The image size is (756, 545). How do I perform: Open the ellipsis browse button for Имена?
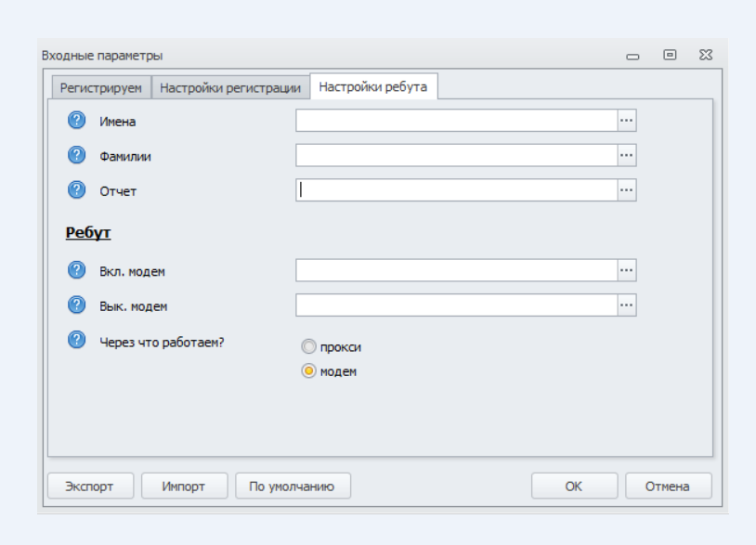click(627, 121)
